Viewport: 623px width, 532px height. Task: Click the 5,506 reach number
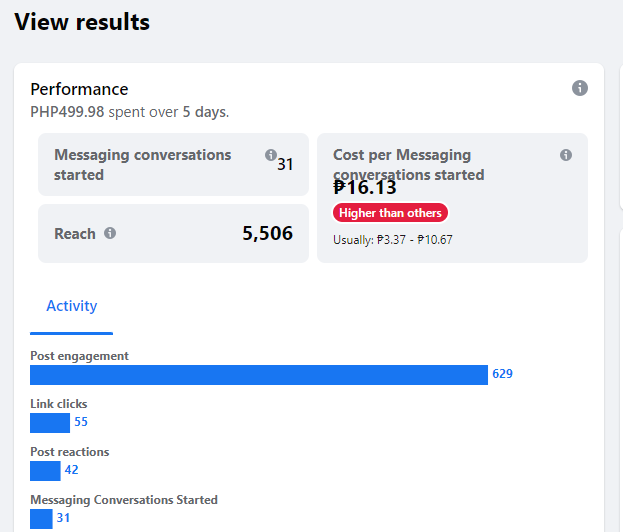click(267, 233)
